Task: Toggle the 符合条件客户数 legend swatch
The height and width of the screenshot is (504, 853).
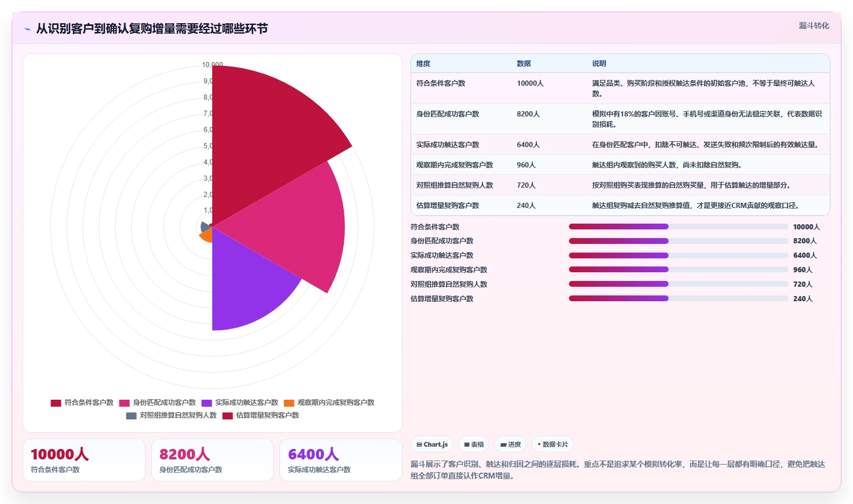Action: [x=56, y=403]
